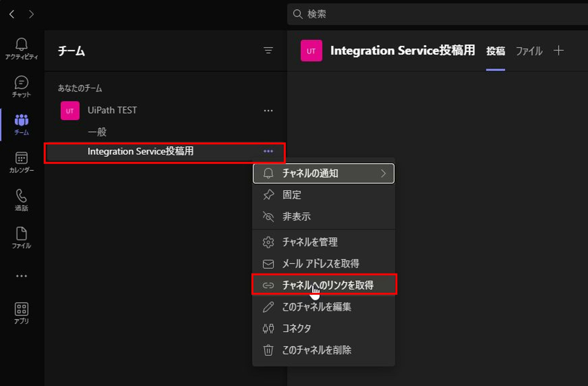Click the sidebar more apps ellipsis
The height and width of the screenshot is (386, 588).
click(22, 276)
